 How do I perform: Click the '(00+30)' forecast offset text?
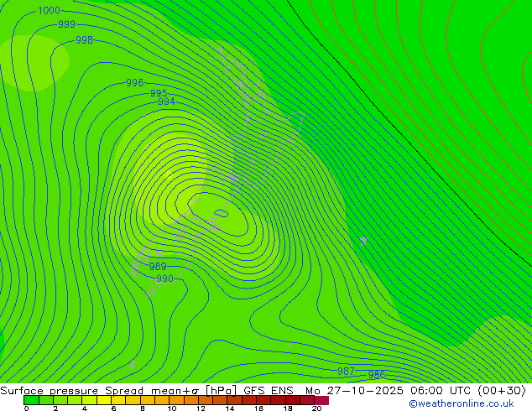502,391
